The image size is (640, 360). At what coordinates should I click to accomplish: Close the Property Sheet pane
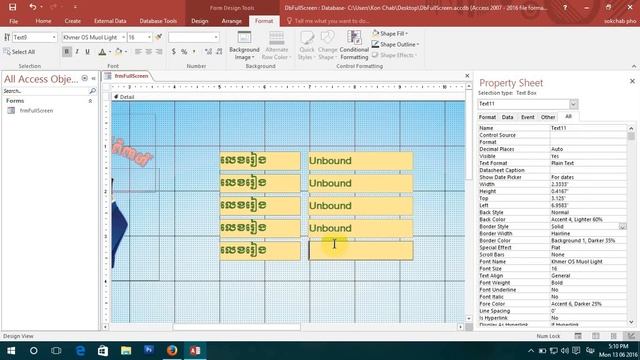click(632, 81)
